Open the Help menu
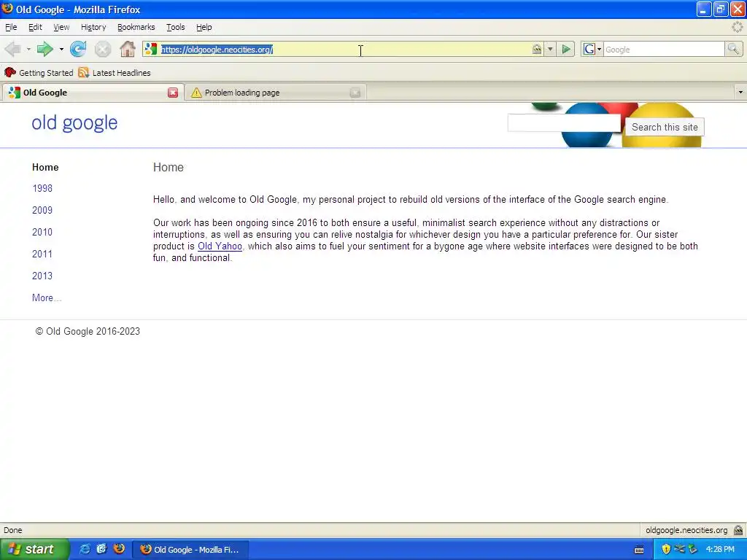This screenshot has height=560, width=747. 204,27
